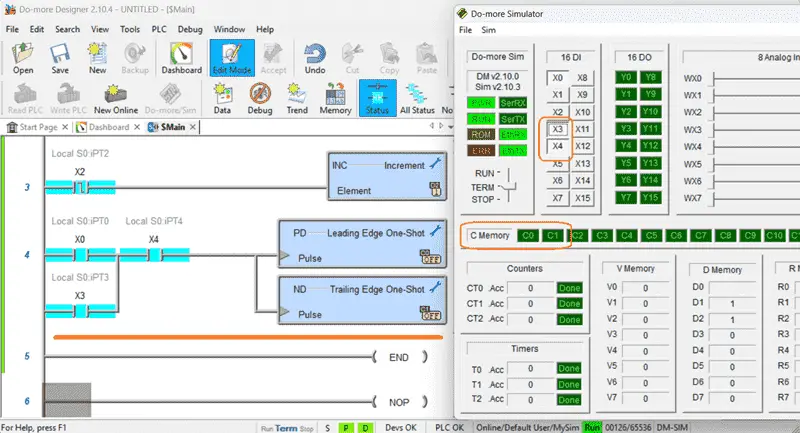
Task: Click CT2 Done indicator button
Action: click(x=569, y=320)
